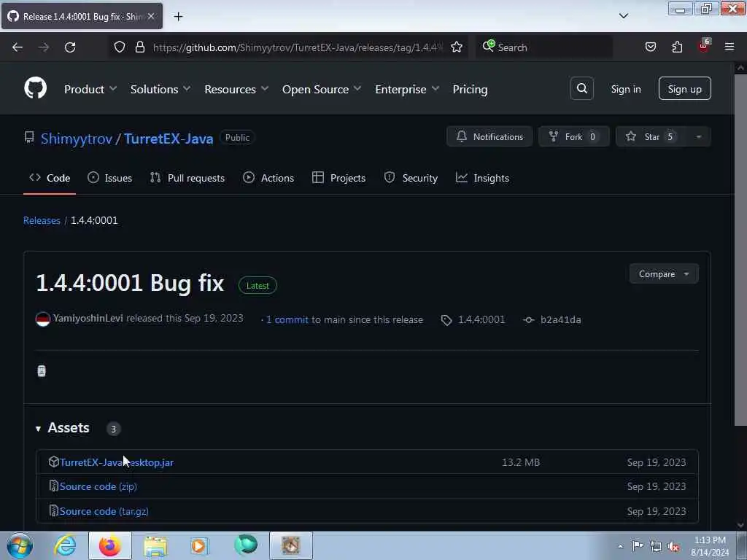Open the Shimyytrov owner link

point(76,139)
